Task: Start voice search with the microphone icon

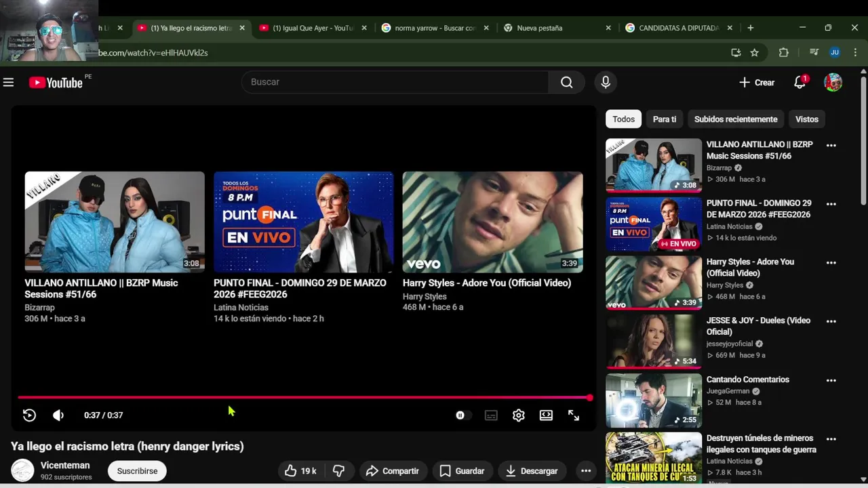Action: pyautogui.click(x=606, y=82)
